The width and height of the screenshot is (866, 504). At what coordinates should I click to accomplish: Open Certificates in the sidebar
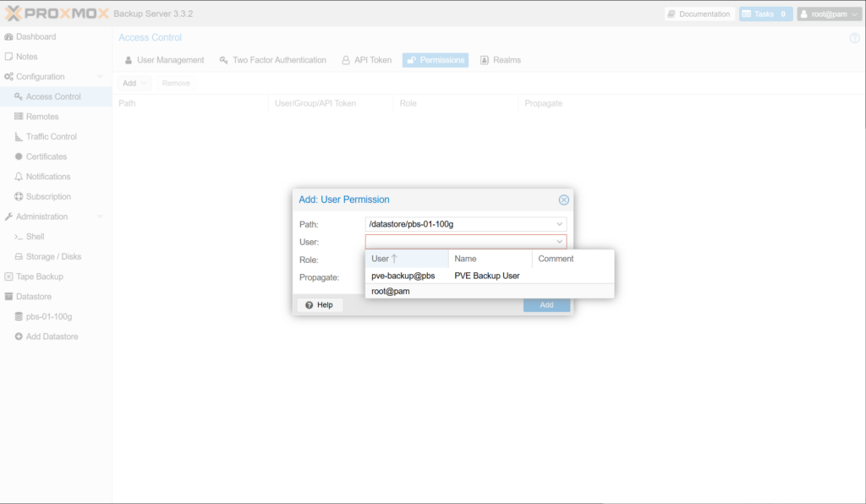click(x=46, y=156)
